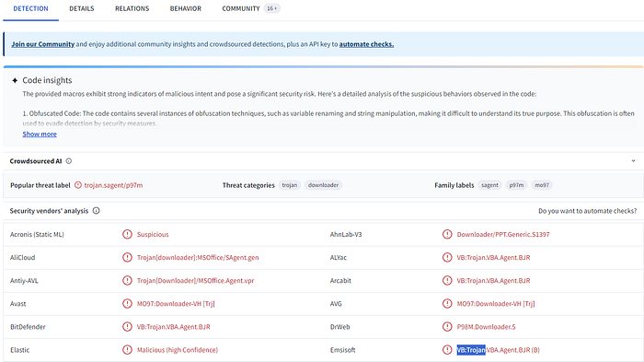Switch to the DETAILS tab

pos(81,8)
